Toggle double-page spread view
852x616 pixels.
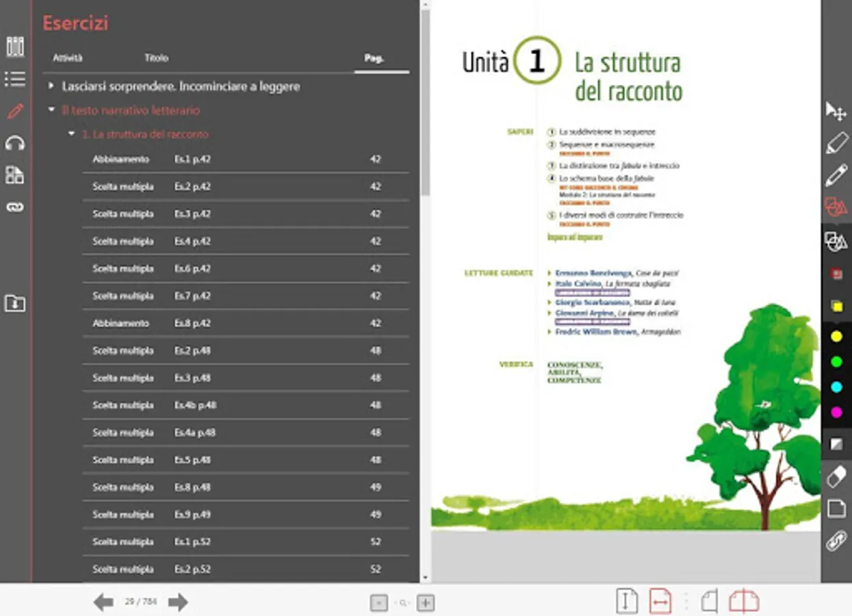click(x=744, y=602)
